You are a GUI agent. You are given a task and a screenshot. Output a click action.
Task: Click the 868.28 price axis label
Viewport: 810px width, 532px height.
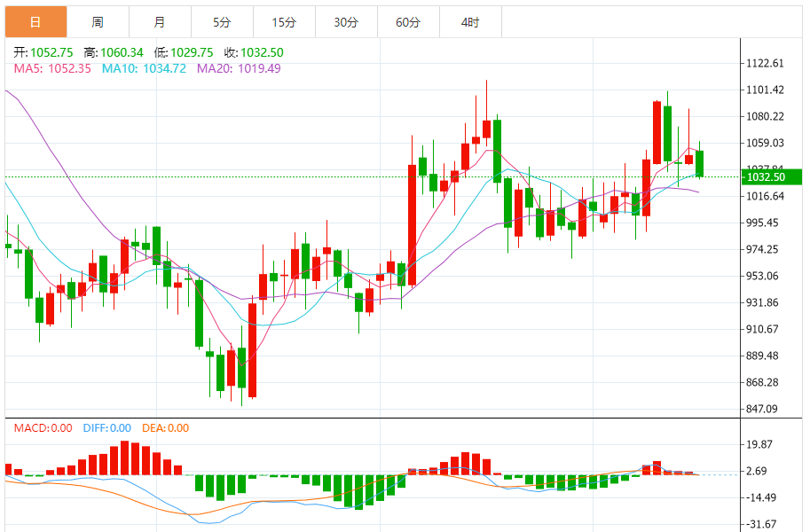(x=762, y=383)
